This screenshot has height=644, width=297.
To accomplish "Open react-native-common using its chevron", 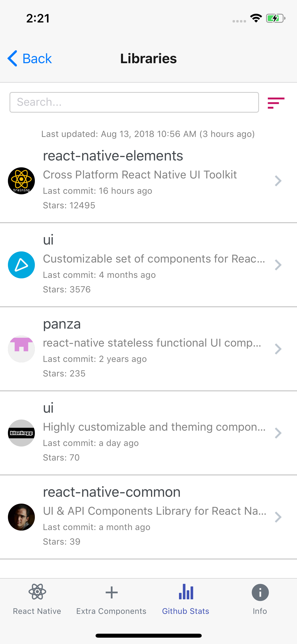I will (x=278, y=517).
